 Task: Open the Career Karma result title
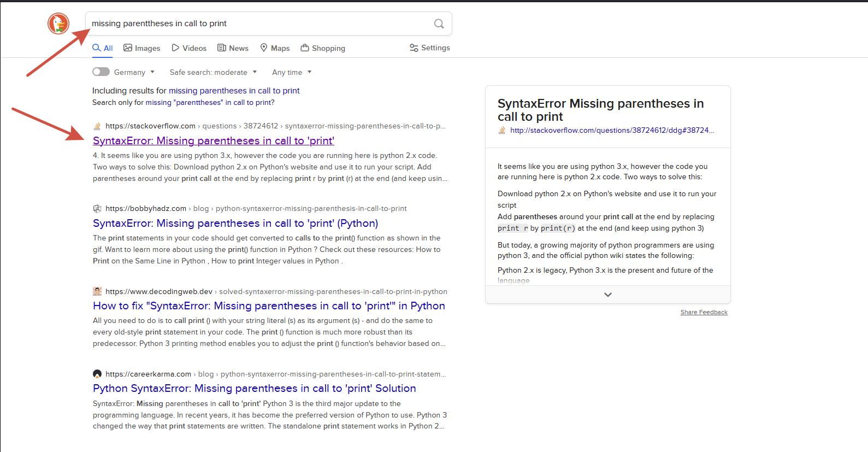coord(255,388)
